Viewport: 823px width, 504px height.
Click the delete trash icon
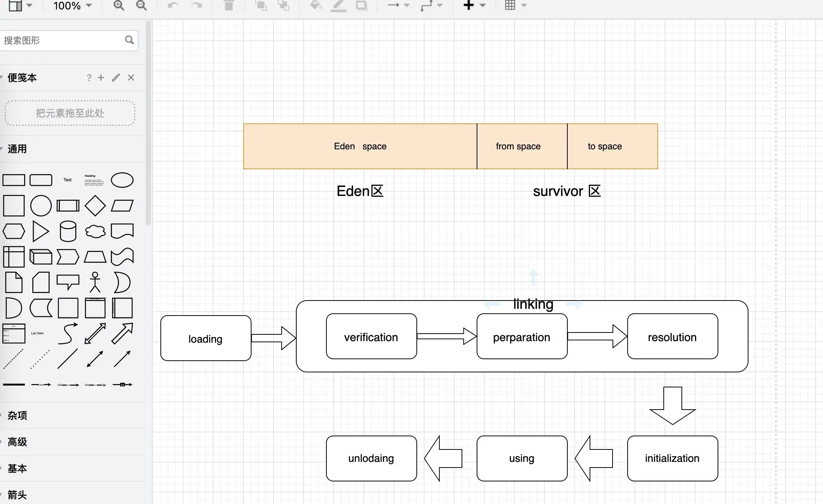(x=229, y=5)
